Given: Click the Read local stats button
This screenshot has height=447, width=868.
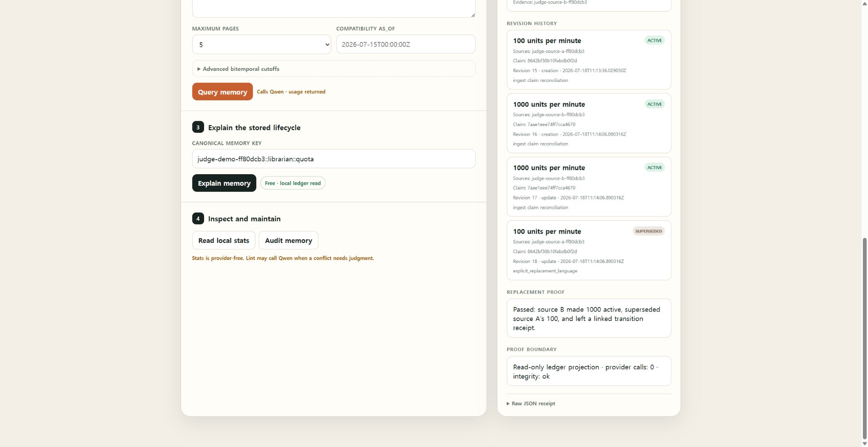Looking at the screenshot, I should pos(223,240).
